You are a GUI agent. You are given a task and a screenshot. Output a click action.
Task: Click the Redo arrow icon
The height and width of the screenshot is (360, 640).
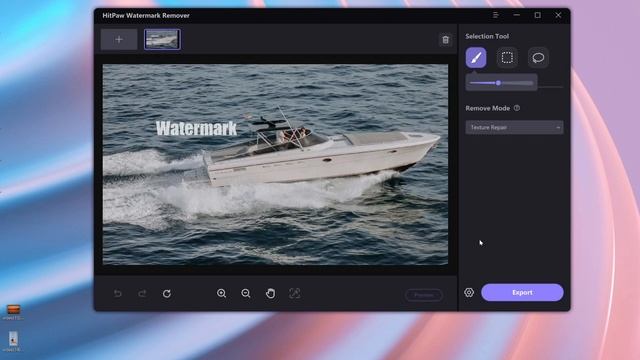(x=142, y=293)
